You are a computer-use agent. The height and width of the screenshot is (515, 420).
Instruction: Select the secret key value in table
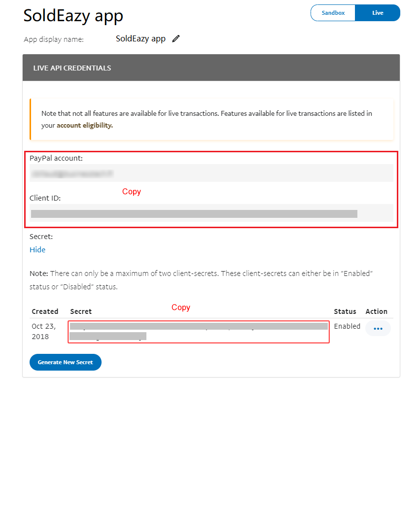(x=199, y=331)
